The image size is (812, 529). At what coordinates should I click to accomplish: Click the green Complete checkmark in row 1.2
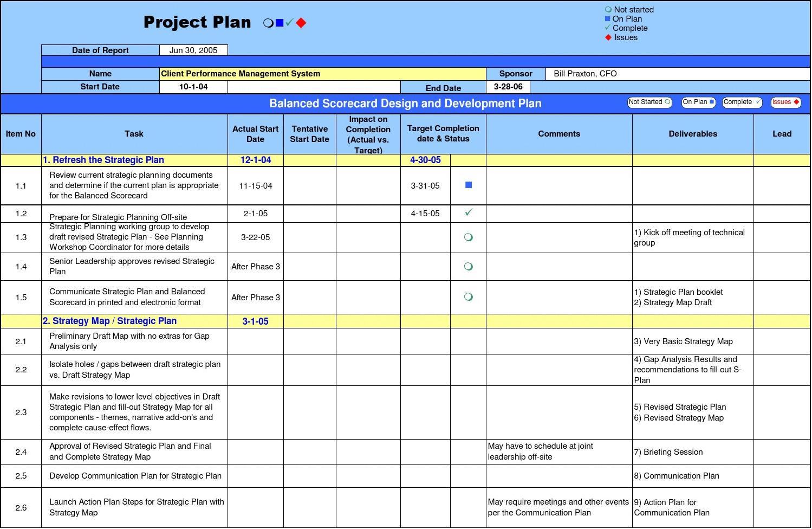469,212
